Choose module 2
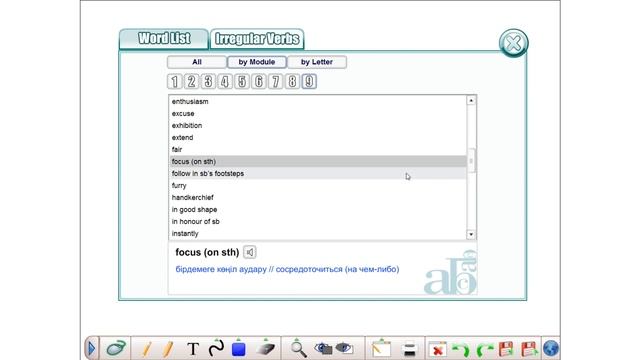Image resolution: width=640 pixels, height=360 pixels. pyautogui.click(x=191, y=82)
